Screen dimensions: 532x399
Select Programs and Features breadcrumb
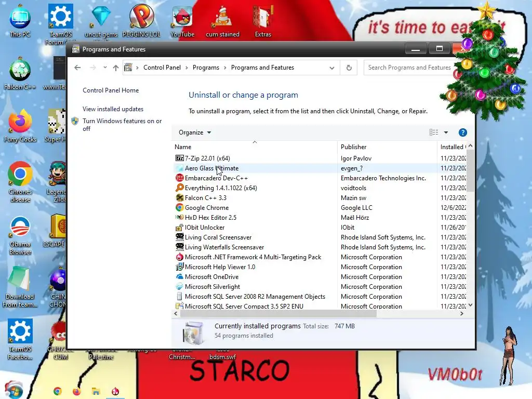(262, 68)
